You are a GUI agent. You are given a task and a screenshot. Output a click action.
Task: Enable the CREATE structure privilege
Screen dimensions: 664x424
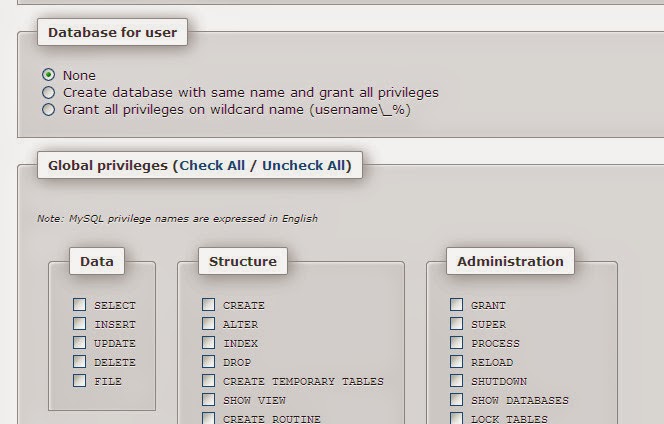pyautogui.click(x=208, y=305)
